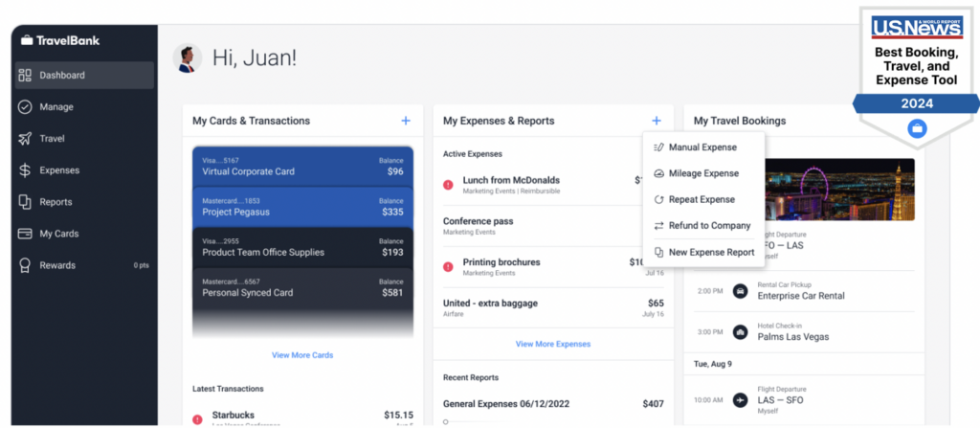Image resolution: width=980 pixels, height=428 pixels.
Task: Click View More Cards link
Action: 302,355
